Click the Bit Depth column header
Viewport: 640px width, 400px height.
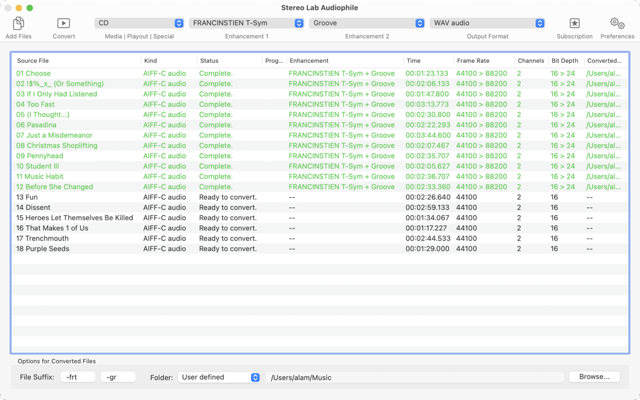(564, 61)
